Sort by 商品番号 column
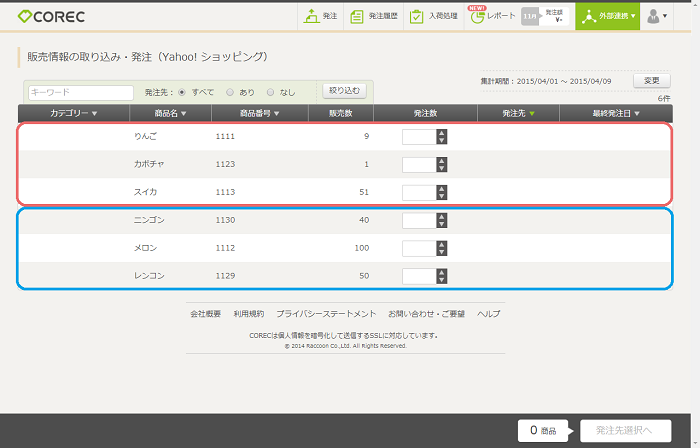700x448 pixels. click(260, 113)
